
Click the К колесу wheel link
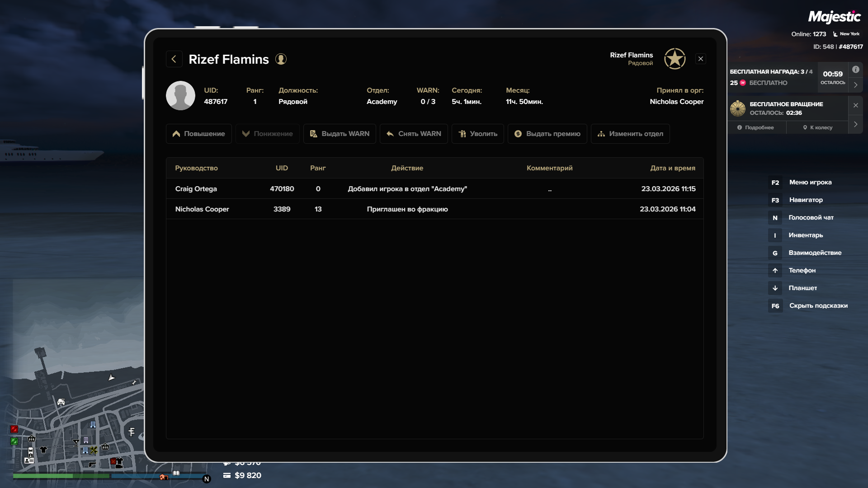pos(817,127)
